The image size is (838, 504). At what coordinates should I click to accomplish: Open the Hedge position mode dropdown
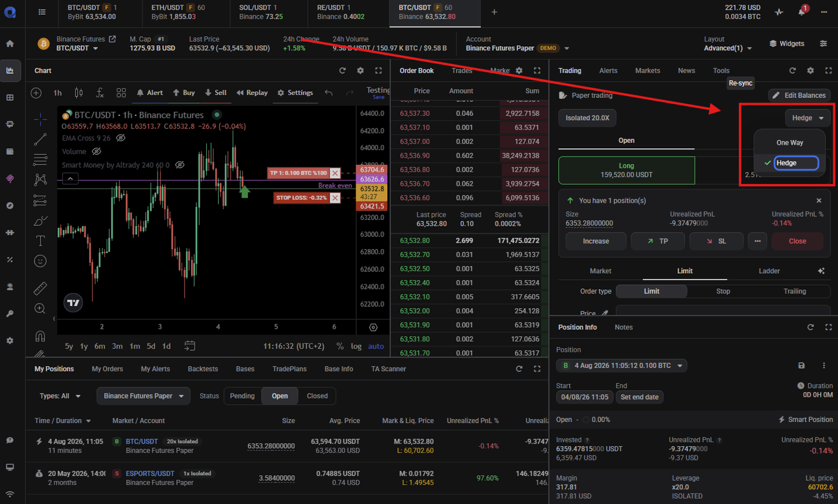click(808, 118)
